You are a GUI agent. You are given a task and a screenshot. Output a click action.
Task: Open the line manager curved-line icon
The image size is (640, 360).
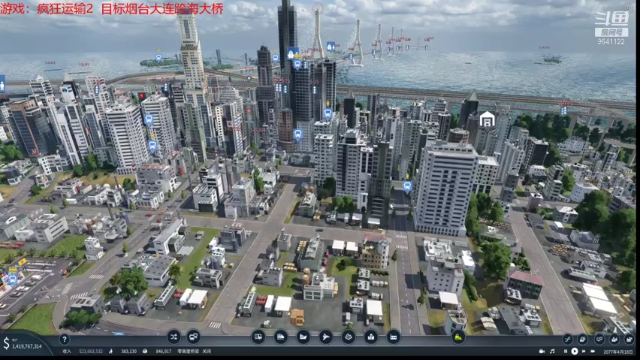click(x=567, y=339)
